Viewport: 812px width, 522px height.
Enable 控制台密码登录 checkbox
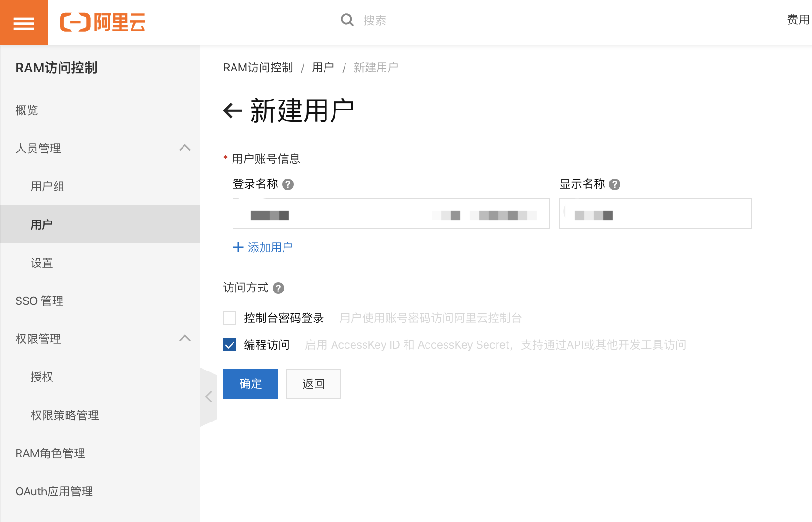pos(230,318)
